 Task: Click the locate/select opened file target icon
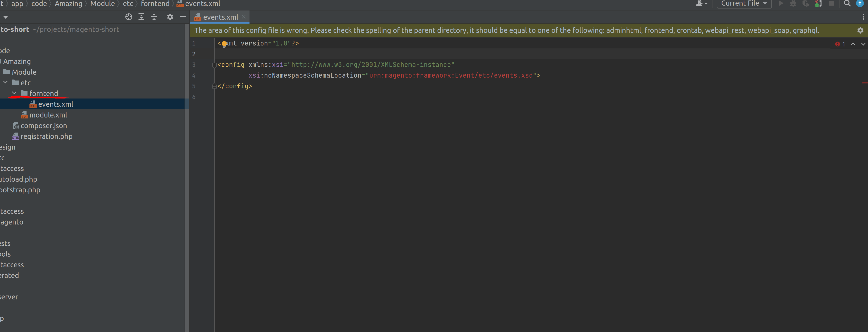(128, 17)
